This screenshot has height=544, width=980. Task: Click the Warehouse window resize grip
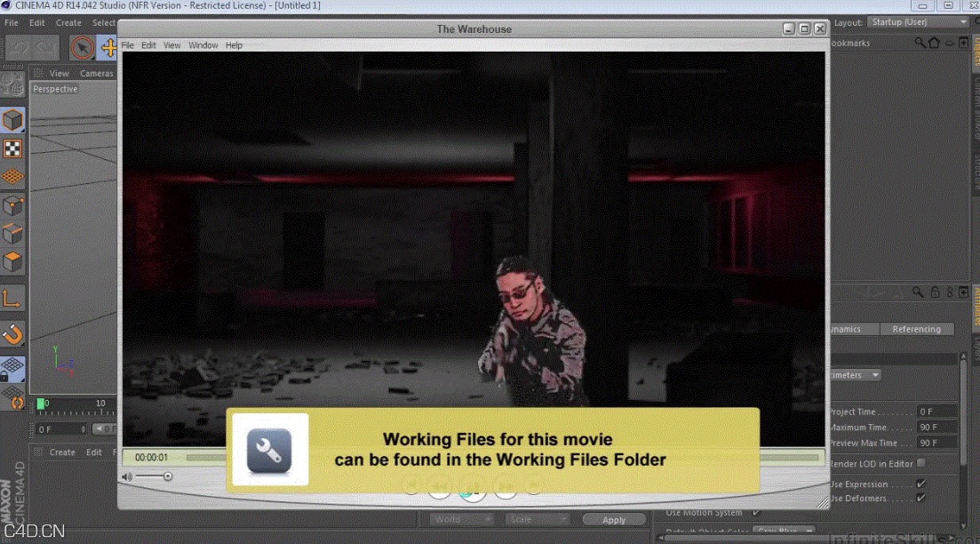[824, 502]
